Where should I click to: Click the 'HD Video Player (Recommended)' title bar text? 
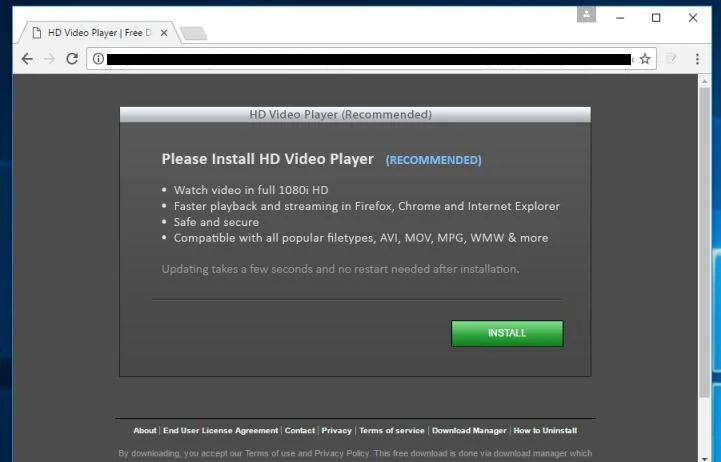point(341,114)
